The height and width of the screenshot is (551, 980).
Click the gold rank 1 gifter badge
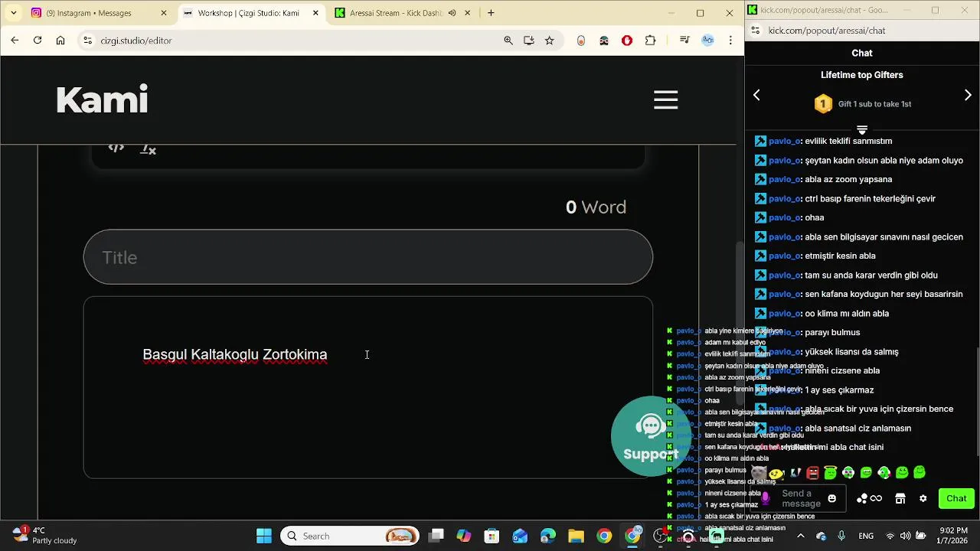(823, 104)
